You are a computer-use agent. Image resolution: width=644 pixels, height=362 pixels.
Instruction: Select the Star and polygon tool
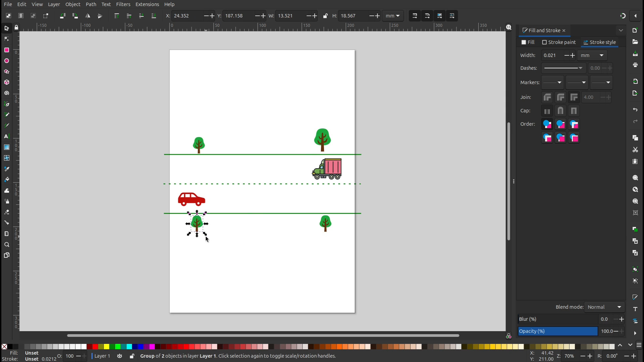(6, 71)
